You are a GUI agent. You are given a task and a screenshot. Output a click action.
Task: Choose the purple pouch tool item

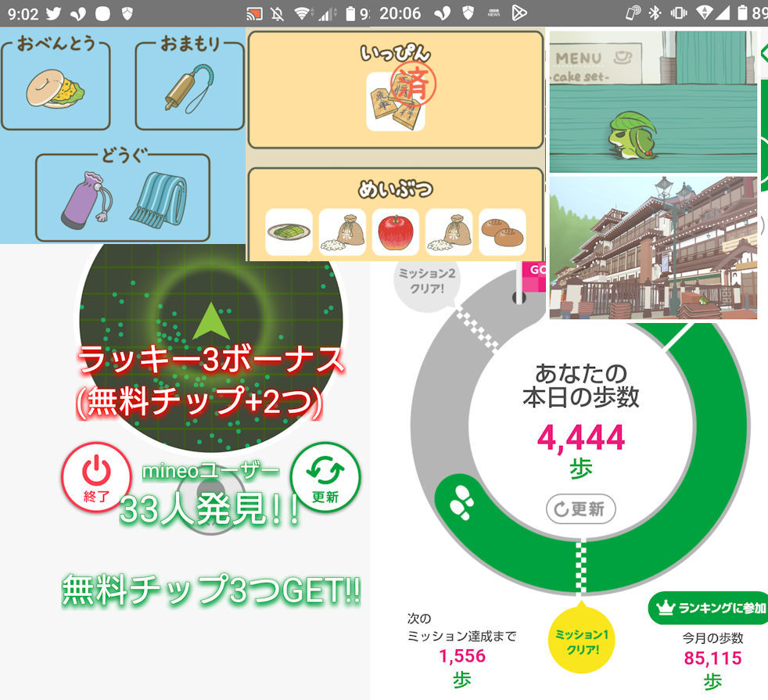click(83, 200)
